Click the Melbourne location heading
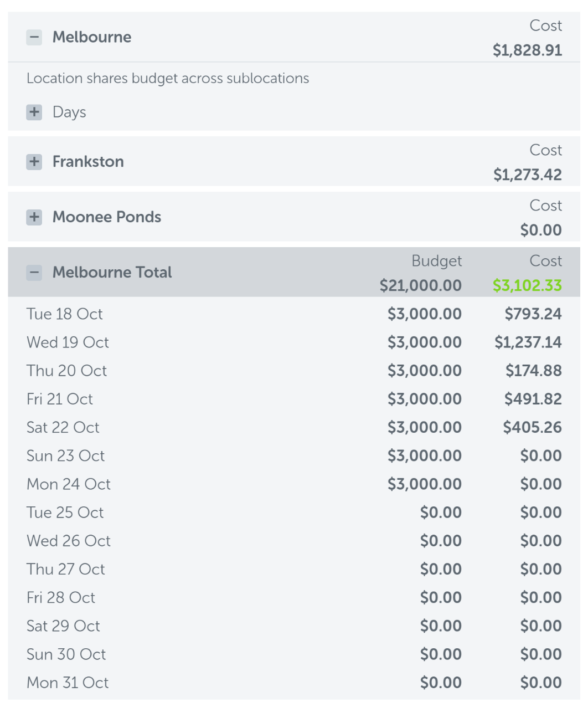Image resolution: width=588 pixels, height=702 pixels. coord(92,37)
